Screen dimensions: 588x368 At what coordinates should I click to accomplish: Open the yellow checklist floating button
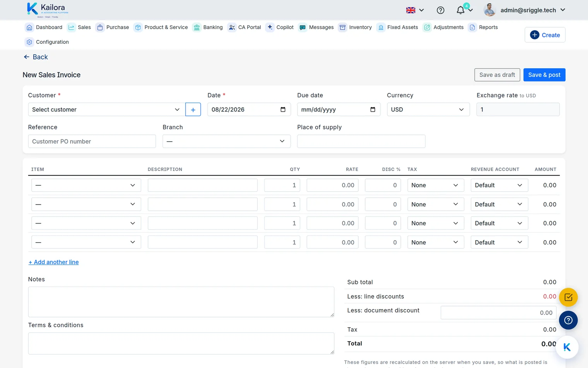click(568, 297)
